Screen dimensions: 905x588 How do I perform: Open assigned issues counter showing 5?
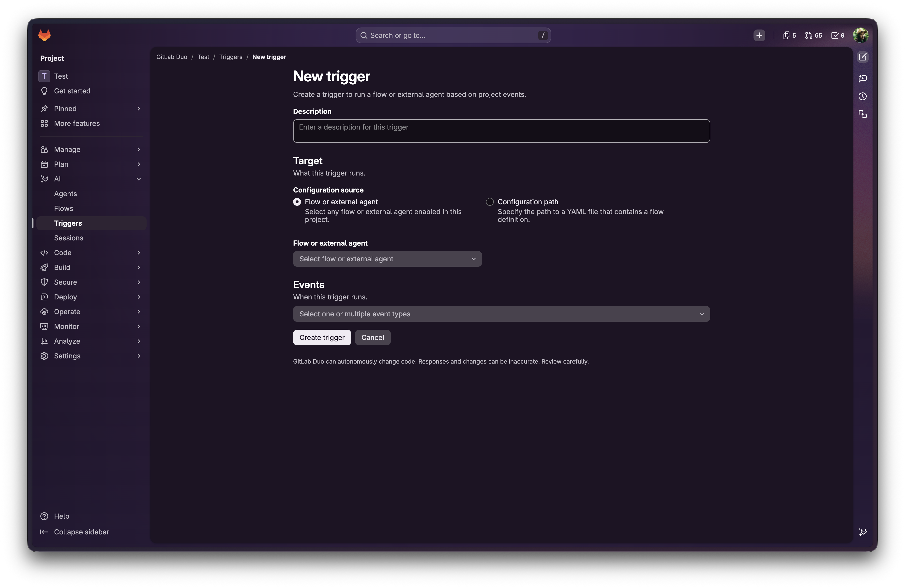pyautogui.click(x=789, y=35)
